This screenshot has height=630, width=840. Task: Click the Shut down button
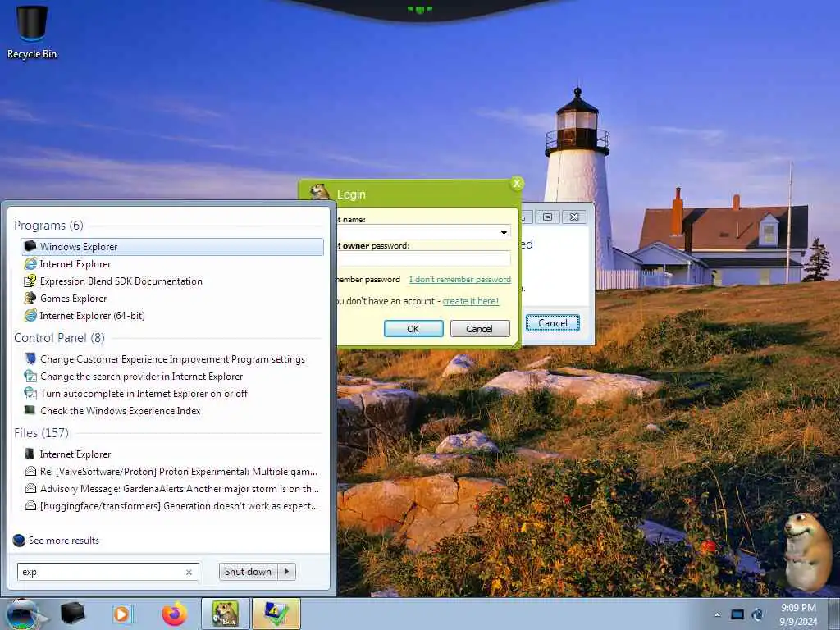click(248, 572)
